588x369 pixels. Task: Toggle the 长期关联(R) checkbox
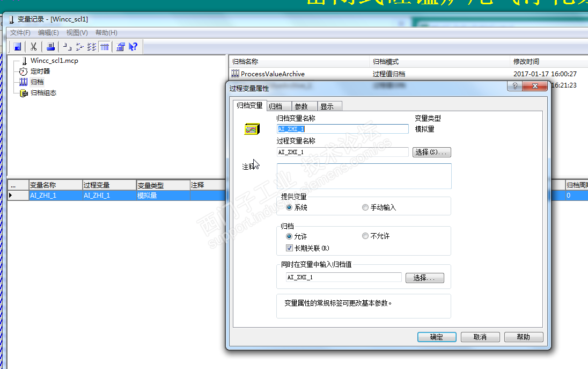[289, 248]
